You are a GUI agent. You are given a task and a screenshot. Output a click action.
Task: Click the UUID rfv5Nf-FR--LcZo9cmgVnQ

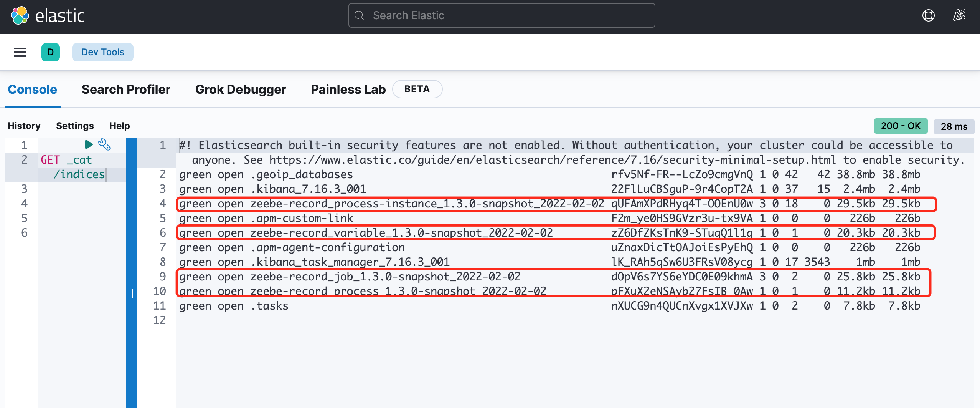682,174
